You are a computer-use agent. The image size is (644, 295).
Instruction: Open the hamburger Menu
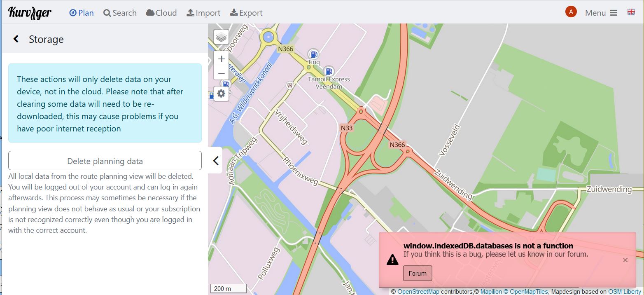coord(601,13)
